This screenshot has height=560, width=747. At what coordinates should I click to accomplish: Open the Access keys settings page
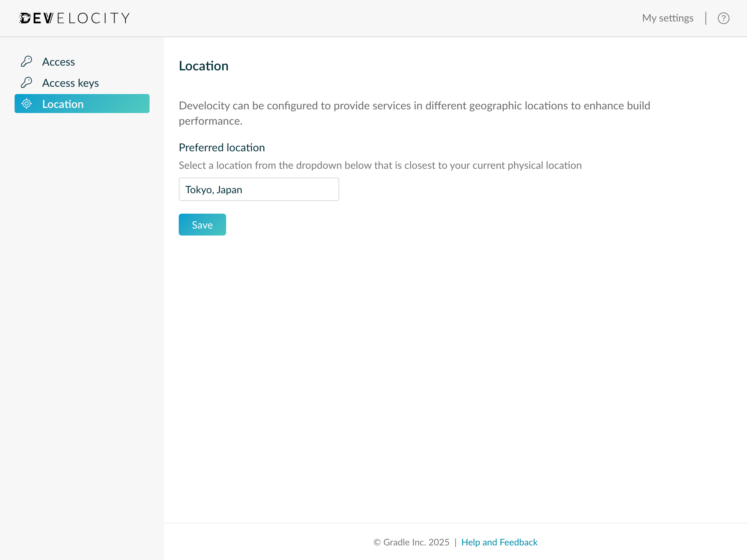click(70, 83)
